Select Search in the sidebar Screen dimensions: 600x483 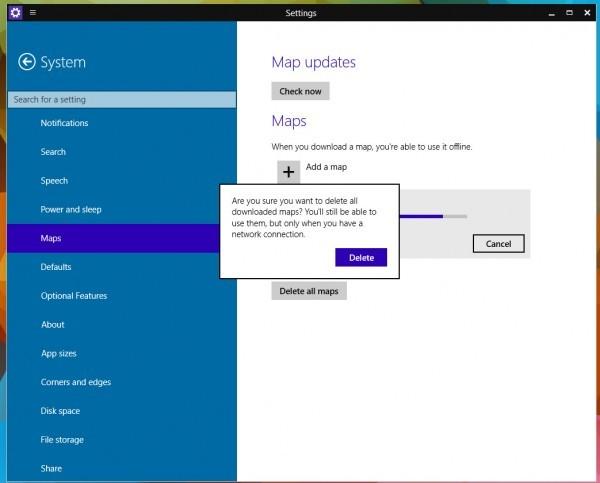pyautogui.click(x=53, y=152)
